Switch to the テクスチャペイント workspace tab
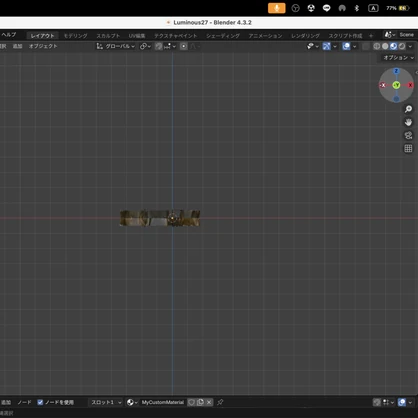The image size is (418, 418). pos(176,36)
